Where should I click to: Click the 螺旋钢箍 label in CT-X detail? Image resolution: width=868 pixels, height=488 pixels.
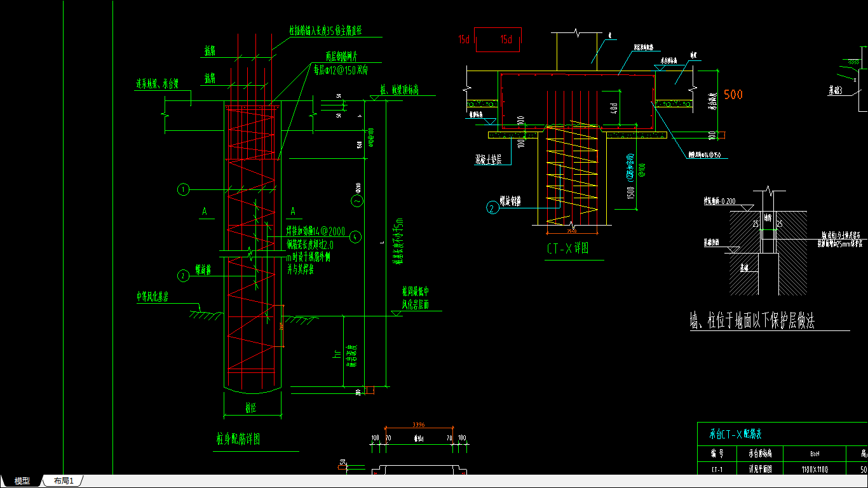tap(510, 201)
